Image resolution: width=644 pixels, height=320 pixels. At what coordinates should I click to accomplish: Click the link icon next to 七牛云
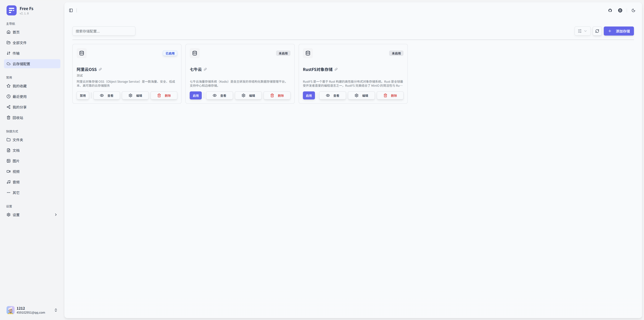point(205,69)
